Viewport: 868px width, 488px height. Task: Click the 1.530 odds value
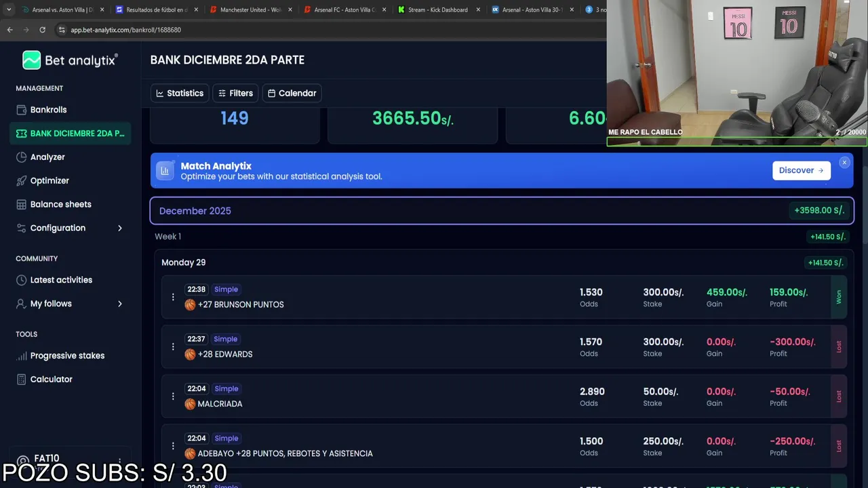[591, 292]
